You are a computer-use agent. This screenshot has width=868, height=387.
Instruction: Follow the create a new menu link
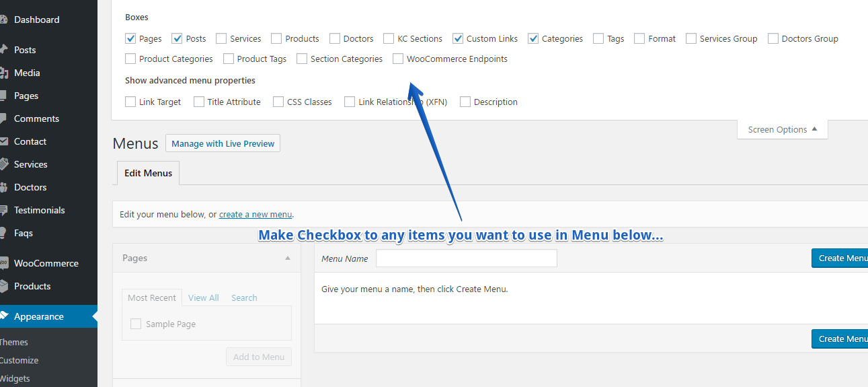coord(255,214)
